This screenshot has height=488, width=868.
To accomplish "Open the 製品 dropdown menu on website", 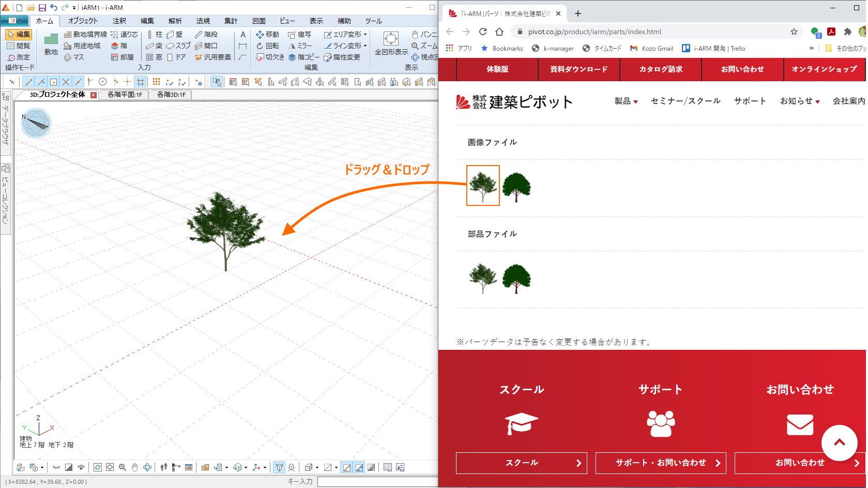I will pyautogui.click(x=626, y=101).
